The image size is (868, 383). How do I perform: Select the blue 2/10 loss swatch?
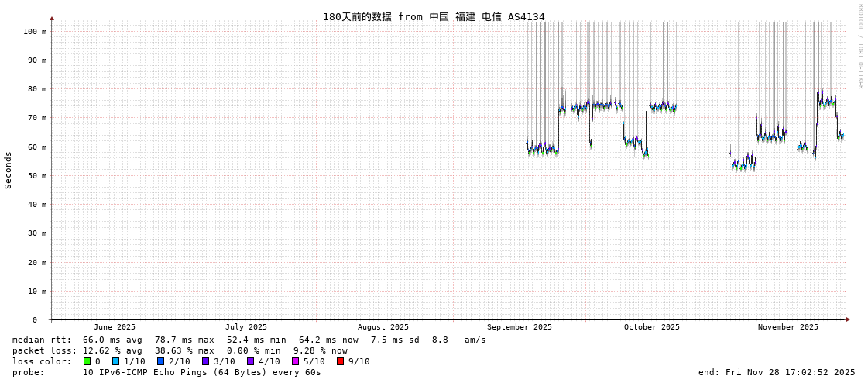pyautogui.click(x=160, y=361)
